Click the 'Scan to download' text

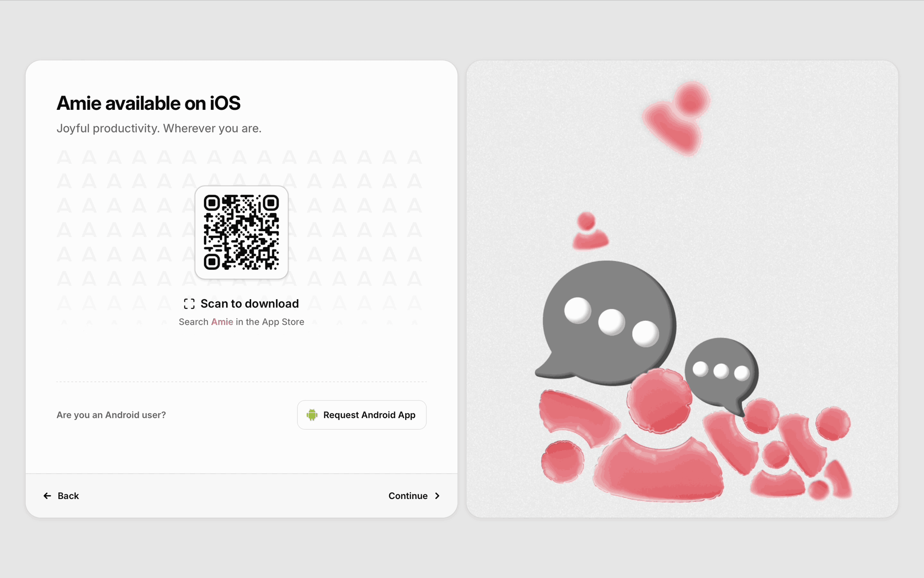tap(249, 303)
